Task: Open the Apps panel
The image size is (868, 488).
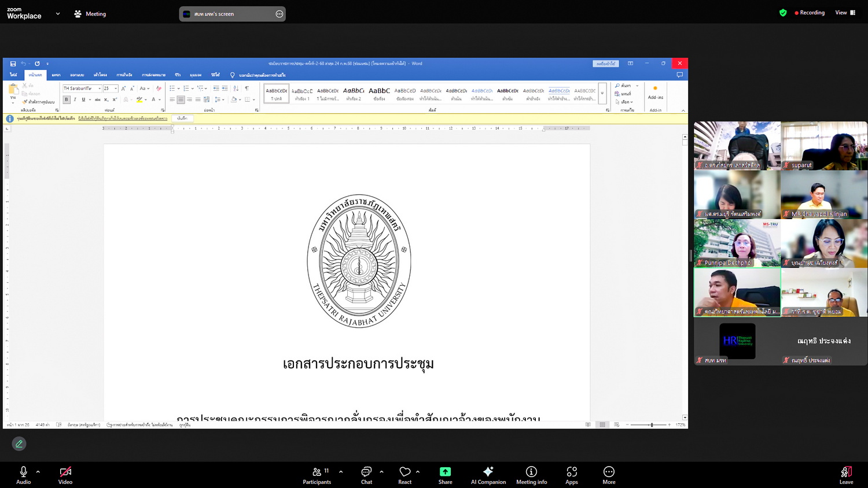Action: click(572, 475)
